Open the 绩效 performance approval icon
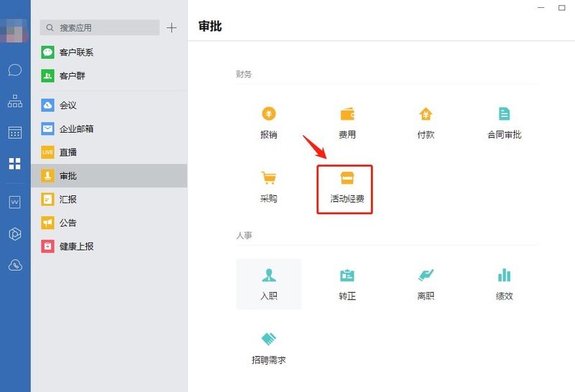The image size is (575, 392). pos(504,276)
